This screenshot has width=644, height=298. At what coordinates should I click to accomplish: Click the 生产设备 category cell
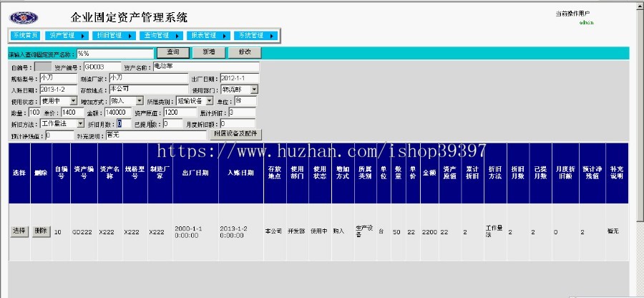[364, 231]
